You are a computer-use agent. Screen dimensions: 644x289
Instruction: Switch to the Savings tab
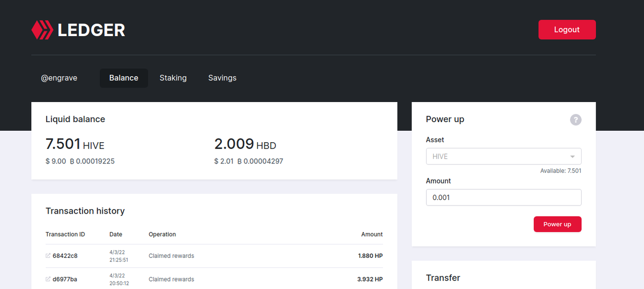[x=222, y=78]
